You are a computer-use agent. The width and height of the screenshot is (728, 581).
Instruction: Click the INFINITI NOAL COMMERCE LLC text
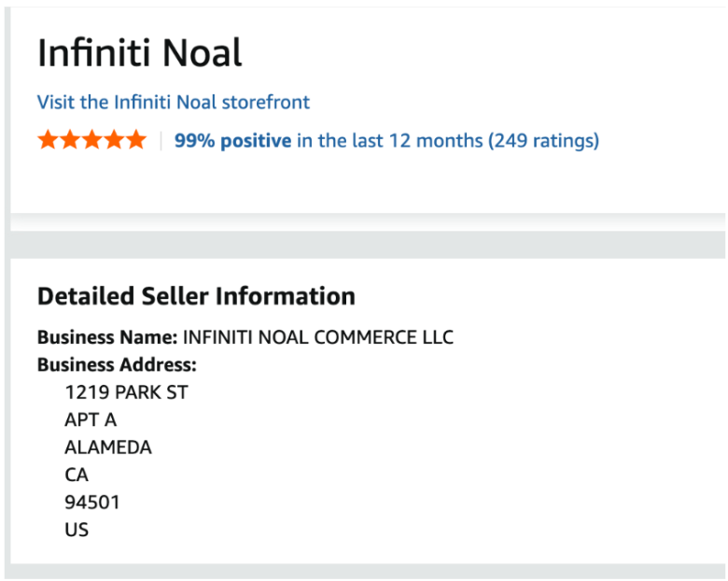318,337
